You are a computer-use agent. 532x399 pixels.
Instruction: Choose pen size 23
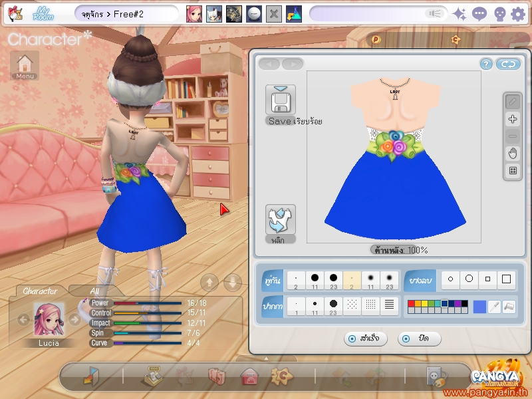334,307
